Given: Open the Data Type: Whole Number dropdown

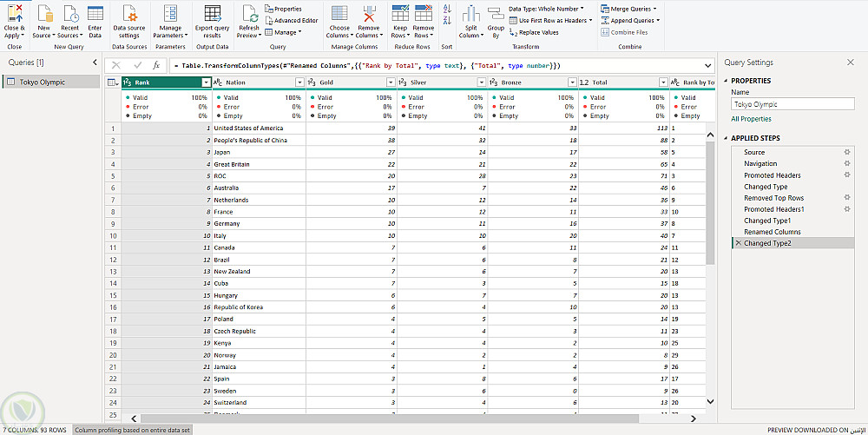Looking at the screenshot, I should click(546, 9).
